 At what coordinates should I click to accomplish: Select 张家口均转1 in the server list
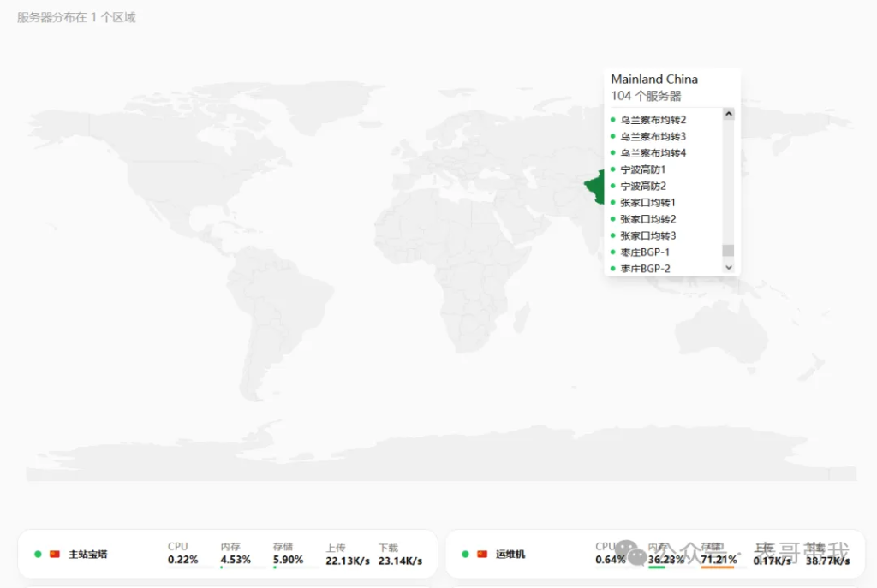pos(647,202)
